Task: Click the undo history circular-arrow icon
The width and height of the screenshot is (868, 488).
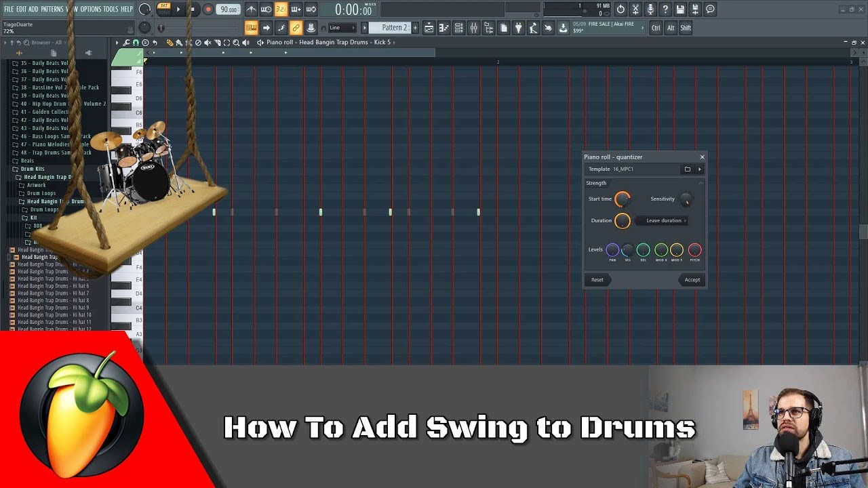Action: 620,9
